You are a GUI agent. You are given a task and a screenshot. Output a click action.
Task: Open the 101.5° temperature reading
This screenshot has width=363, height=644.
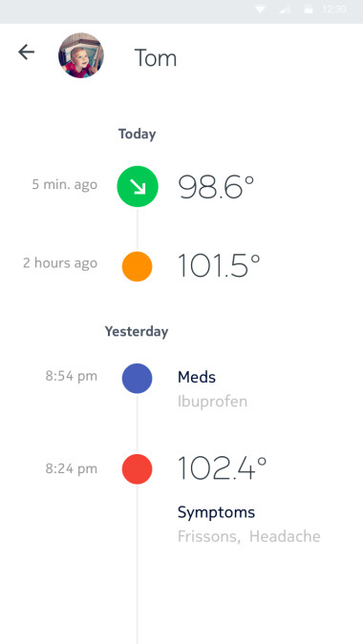pyautogui.click(x=219, y=266)
